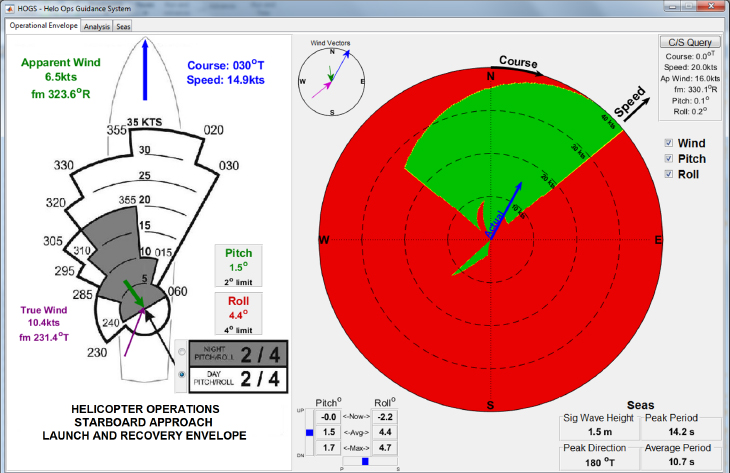
Task: Click the Roll: 0.2° query result
Action: pos(691,111)
